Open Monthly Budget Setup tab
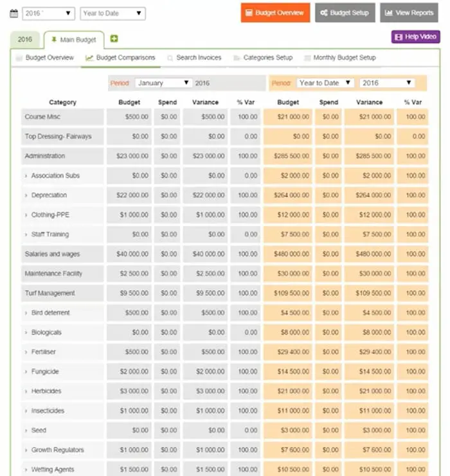This screenshot has height=476, width=450. (340, 58)
